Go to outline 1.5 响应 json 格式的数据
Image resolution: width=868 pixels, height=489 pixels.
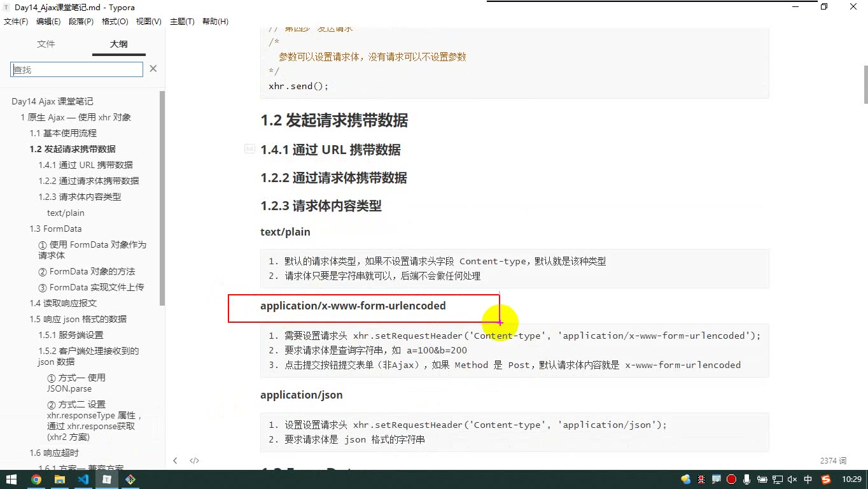tap(78, 319)
